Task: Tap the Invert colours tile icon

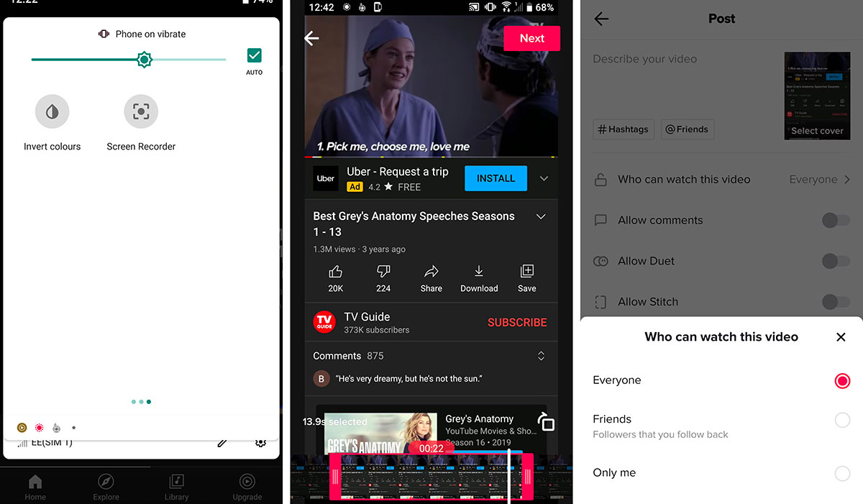Action: click(52, 112)
